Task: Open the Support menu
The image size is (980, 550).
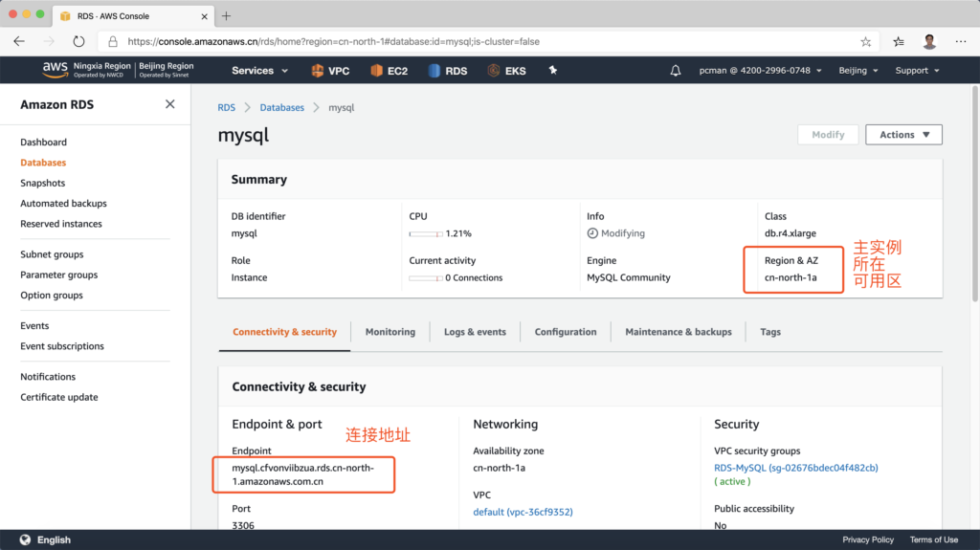Action: click(917, 71)
